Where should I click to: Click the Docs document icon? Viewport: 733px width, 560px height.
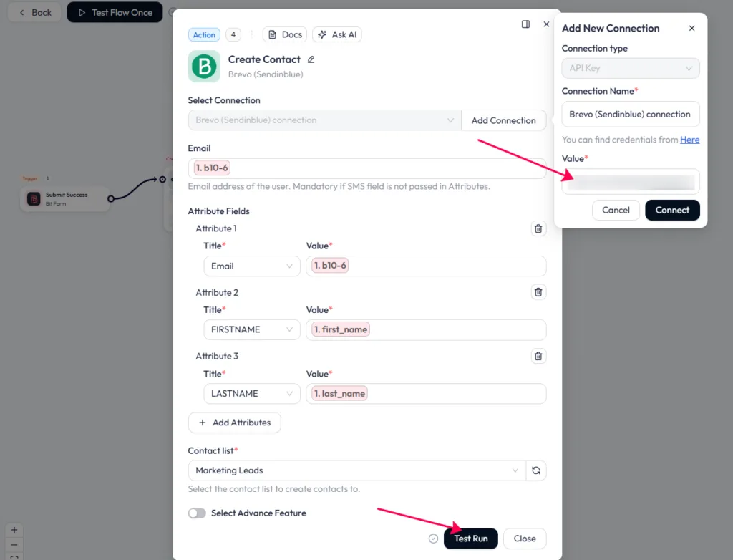(x=273, y=34)
